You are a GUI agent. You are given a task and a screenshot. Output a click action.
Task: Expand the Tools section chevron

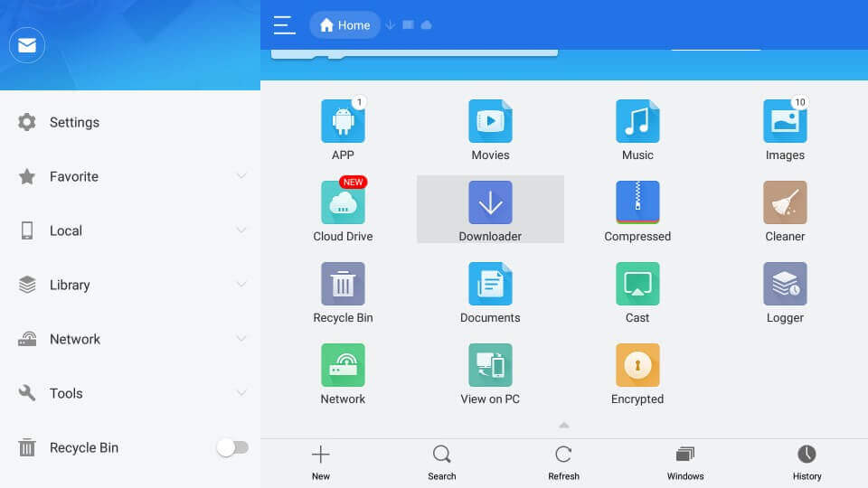point(241,393)
